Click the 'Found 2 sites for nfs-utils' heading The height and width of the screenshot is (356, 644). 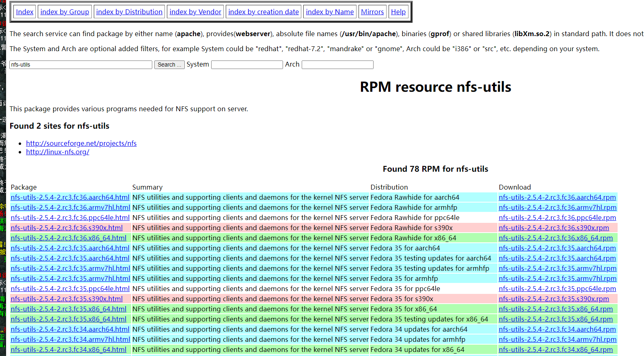(60, 126)
